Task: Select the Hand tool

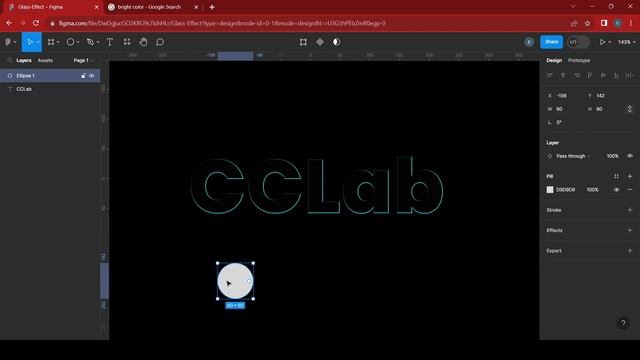Action: [x=143, y=42]
